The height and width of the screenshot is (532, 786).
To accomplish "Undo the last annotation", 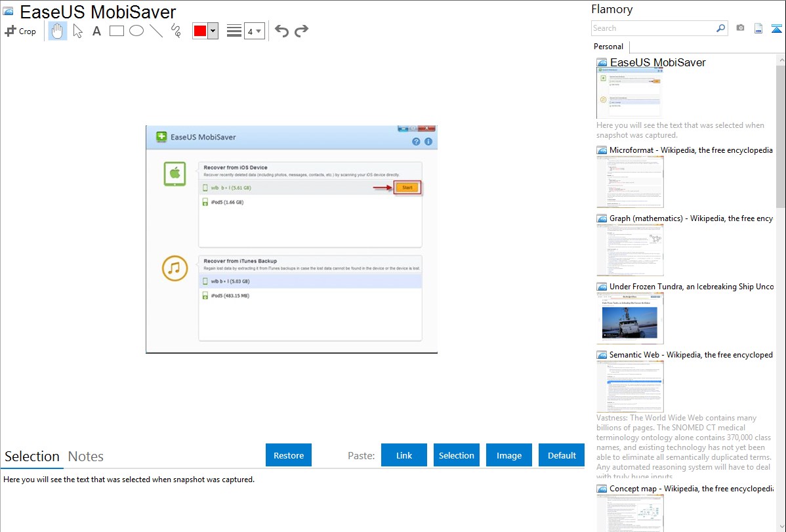I will tap(281, 31).
